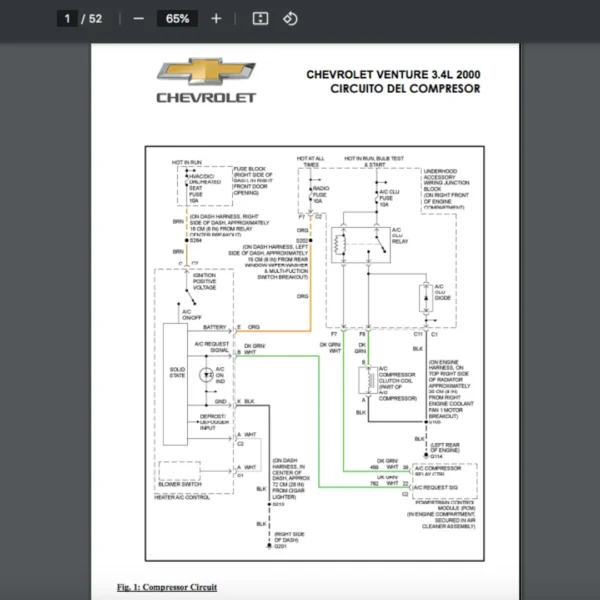The width and height of the screenshot is (600, 600).
Task: Select the page number field
Action: coord(68,18)
